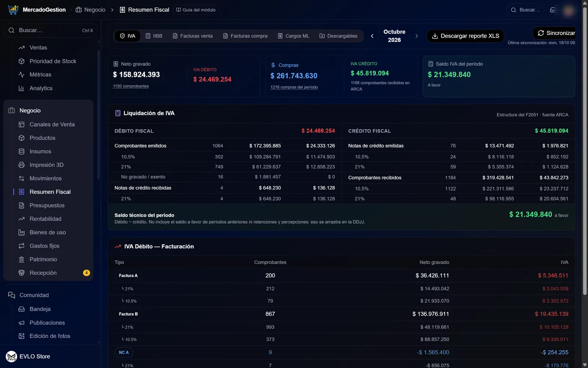Screen dimensions: 588x368
Task: Switch to the Facturas compra tab
Action: tap(245, 36)
